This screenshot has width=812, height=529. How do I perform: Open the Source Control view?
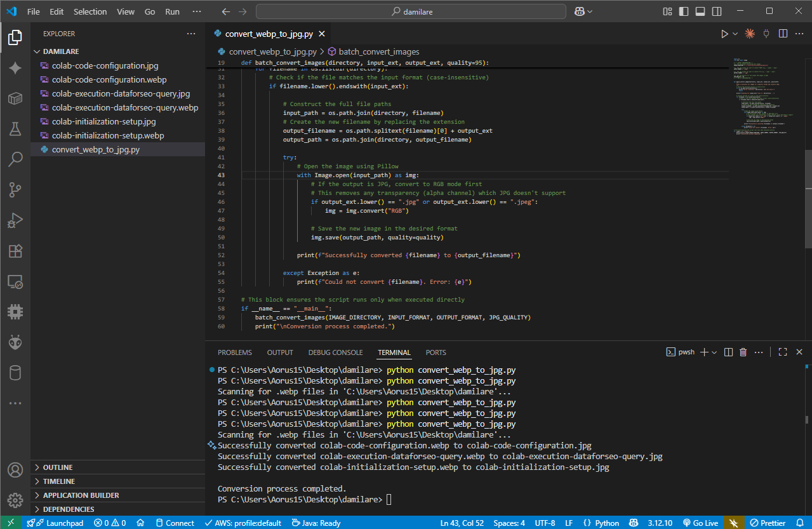click(x=15, y=189)
